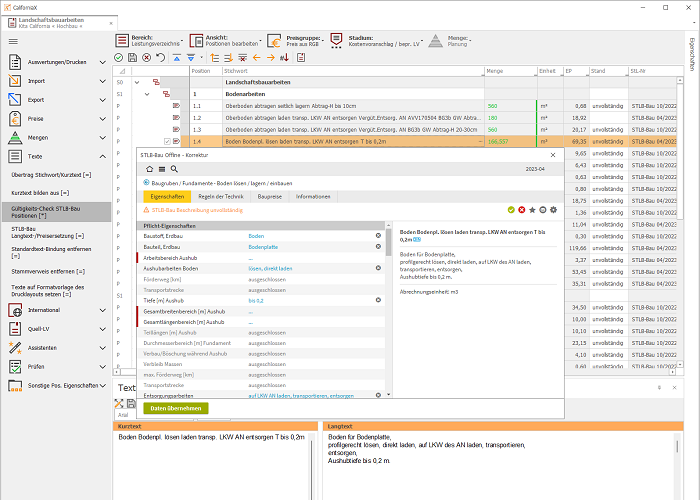Collapse the Texte sidebar section
This screenshot has width=700, height=500.
(x=103, y=157)
